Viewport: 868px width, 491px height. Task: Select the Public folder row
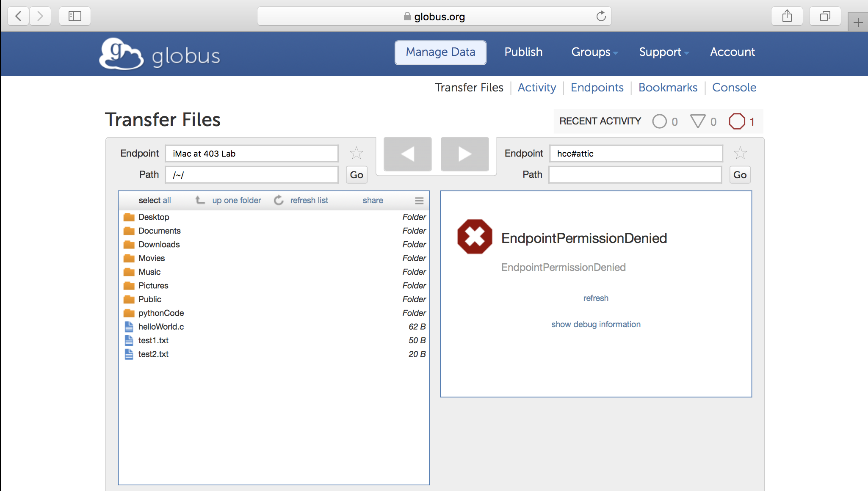tap(274, 299)
